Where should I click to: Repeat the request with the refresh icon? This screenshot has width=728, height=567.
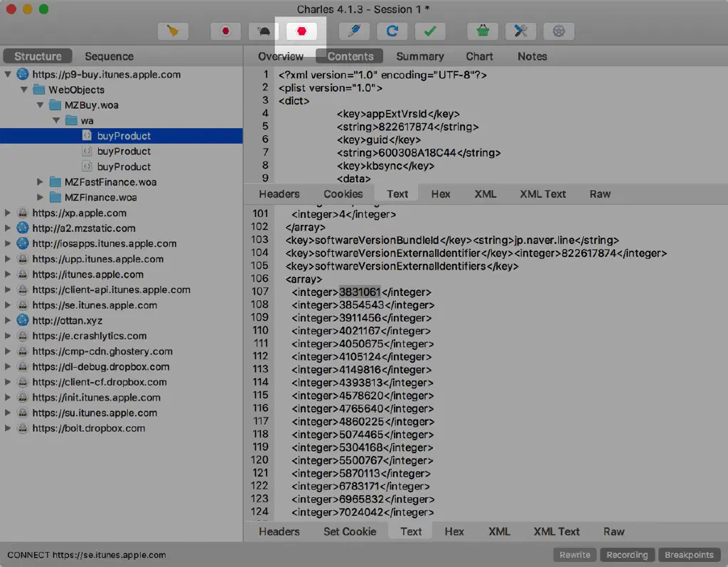click(392, 31)
